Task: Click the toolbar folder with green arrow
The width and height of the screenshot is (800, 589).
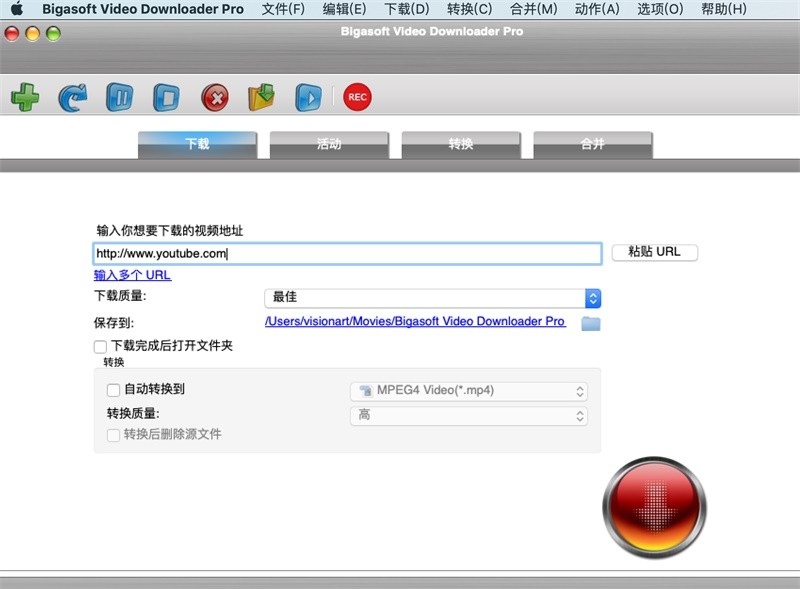Action: 261,97
